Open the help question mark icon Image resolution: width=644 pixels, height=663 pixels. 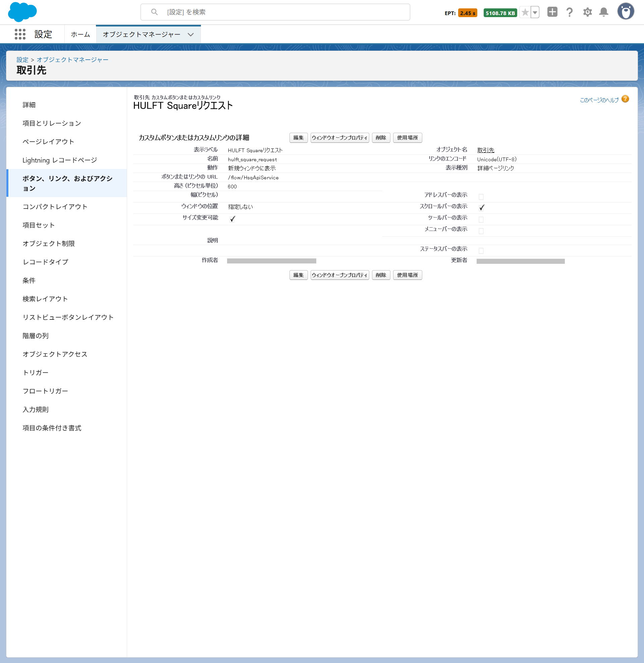pyautogui.click(x=570, y=12)
